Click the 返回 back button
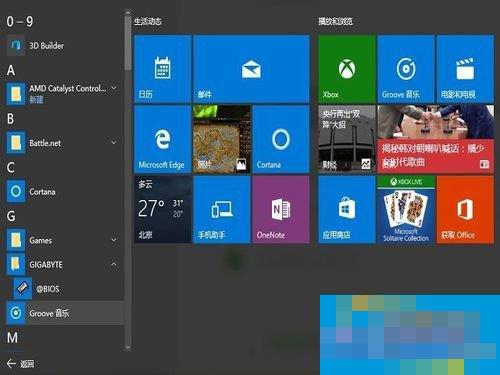Image resolution: width=500 pixels, height=375 pixels. [20, 363]
